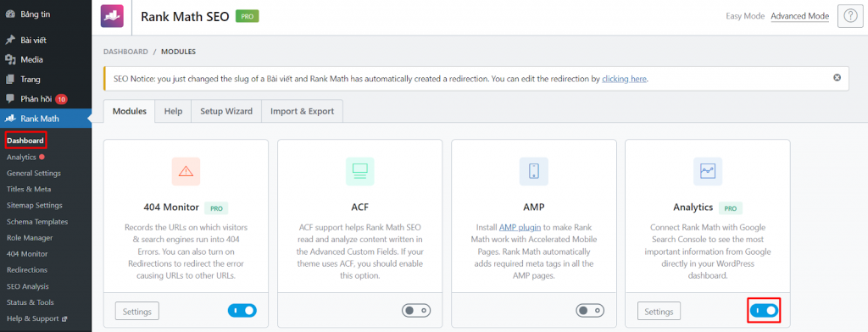Turn off the Analytics module toggle

(764, 311)
